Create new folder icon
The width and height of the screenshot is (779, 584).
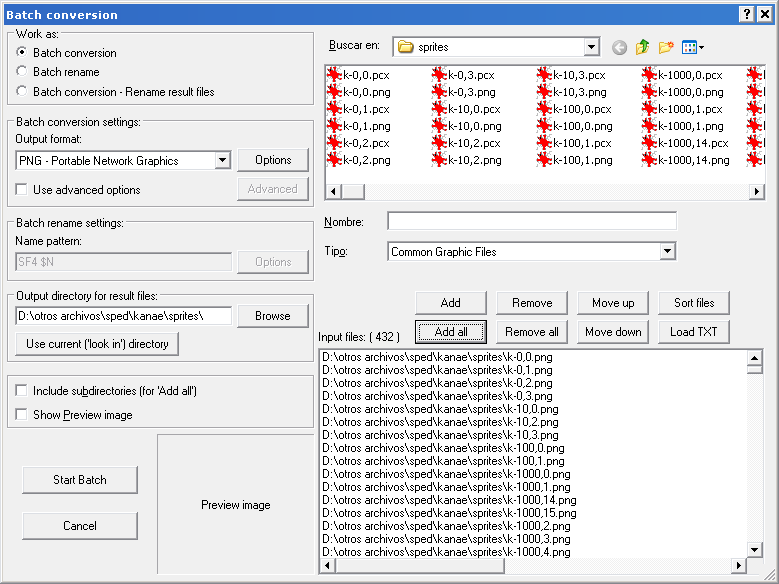tap(666, 47)
